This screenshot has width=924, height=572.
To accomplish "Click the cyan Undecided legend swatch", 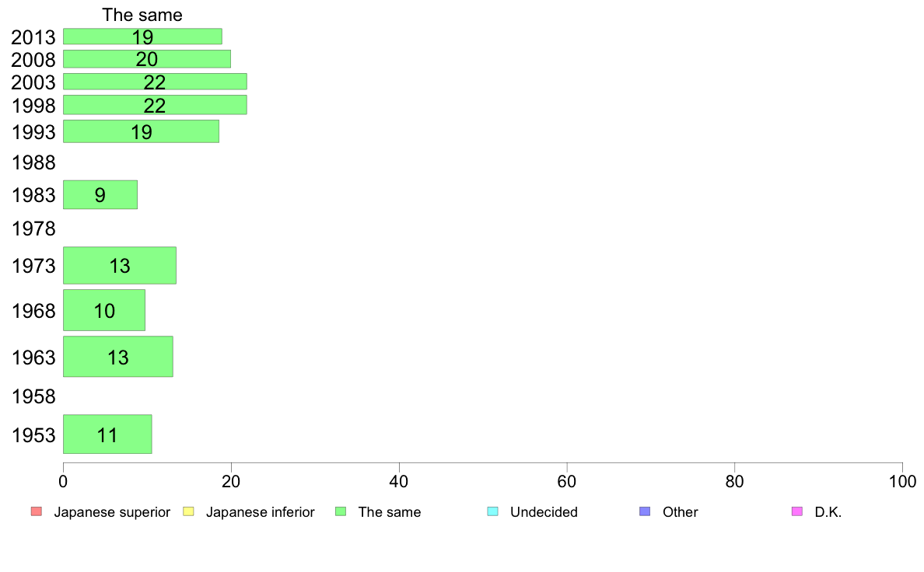I will tap(492, 511).
